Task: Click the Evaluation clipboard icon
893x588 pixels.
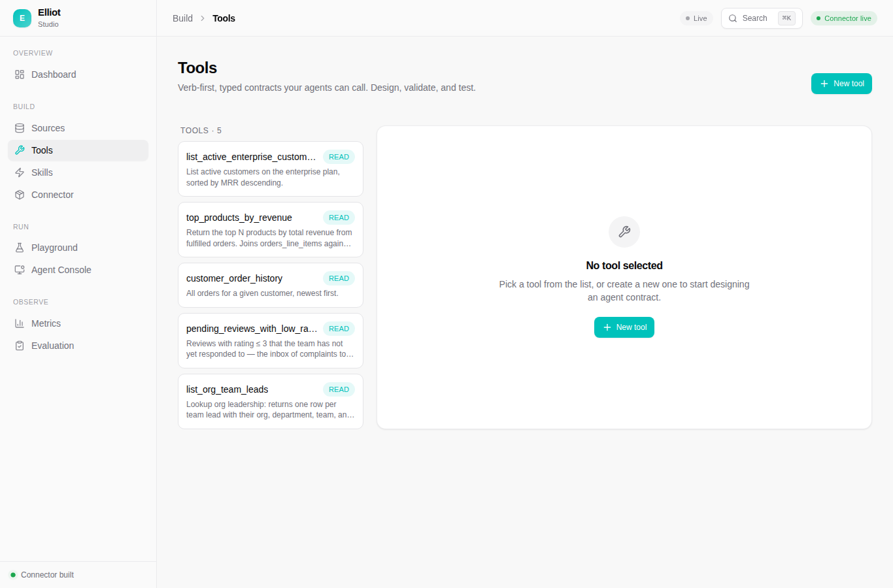Action: pos(20,346)
